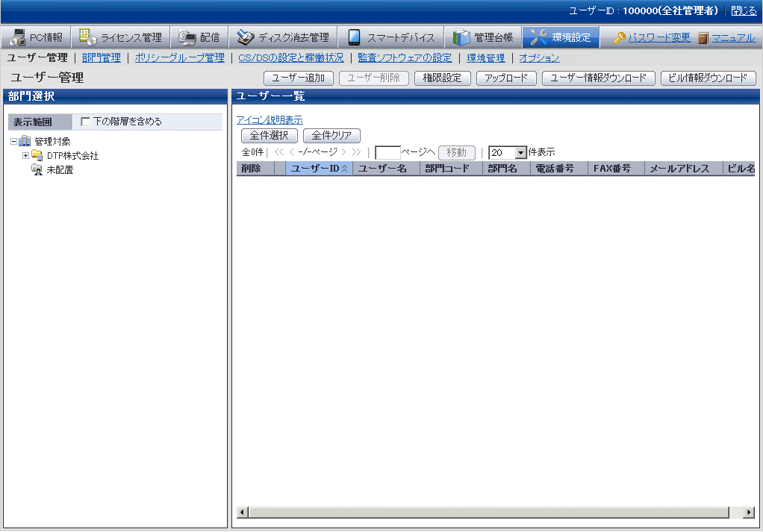
Task: Open the PC情報 tab icon
Action: pos(17,37)
